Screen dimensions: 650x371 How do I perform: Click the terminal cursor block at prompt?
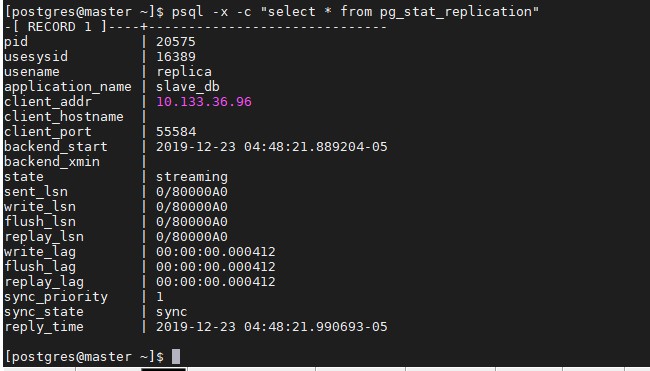(176, 356)
